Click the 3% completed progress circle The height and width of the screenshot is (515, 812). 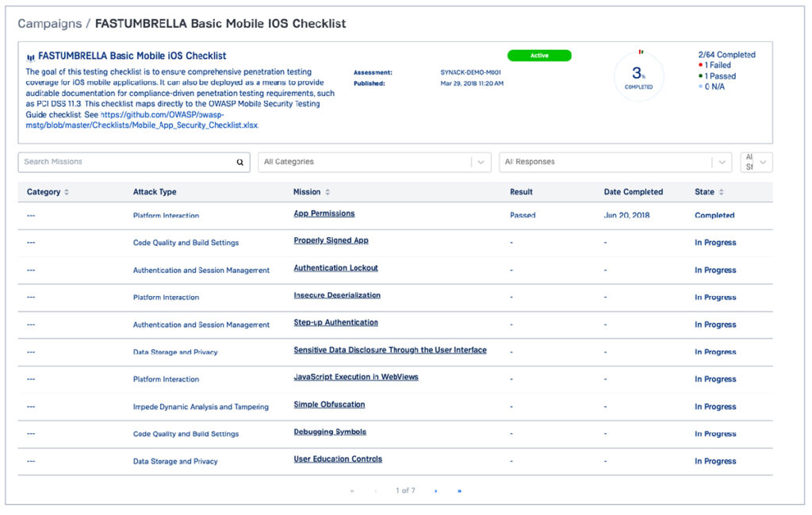(x=638, y=77)
